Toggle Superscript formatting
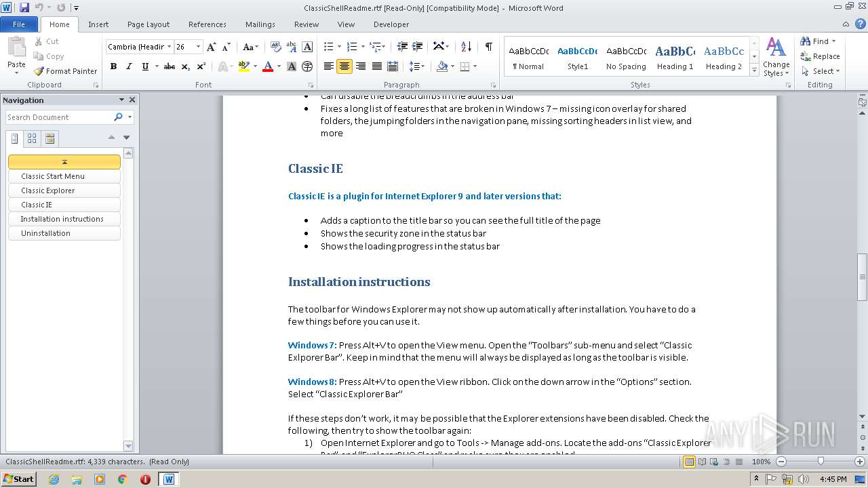Screen dimensions: 868x488 pyautogui.click(x=201, y=66)
